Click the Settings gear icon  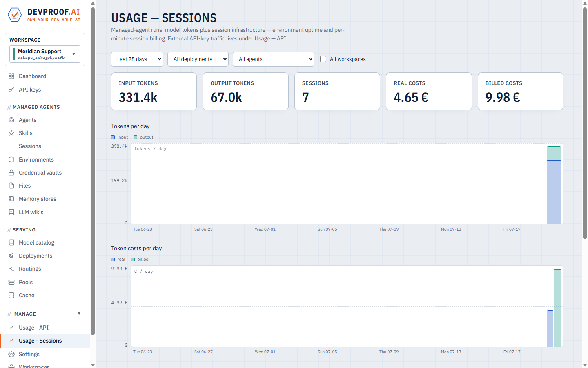(x=11, y=354)
